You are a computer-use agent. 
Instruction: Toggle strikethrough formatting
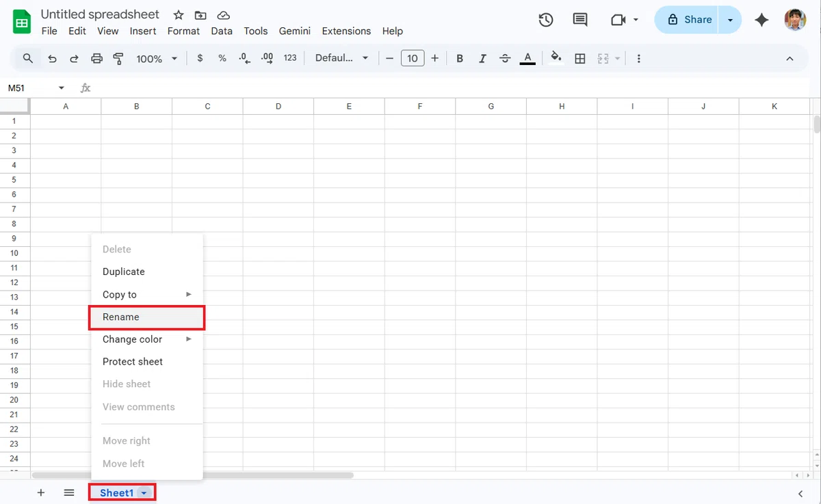coord(505,59)
